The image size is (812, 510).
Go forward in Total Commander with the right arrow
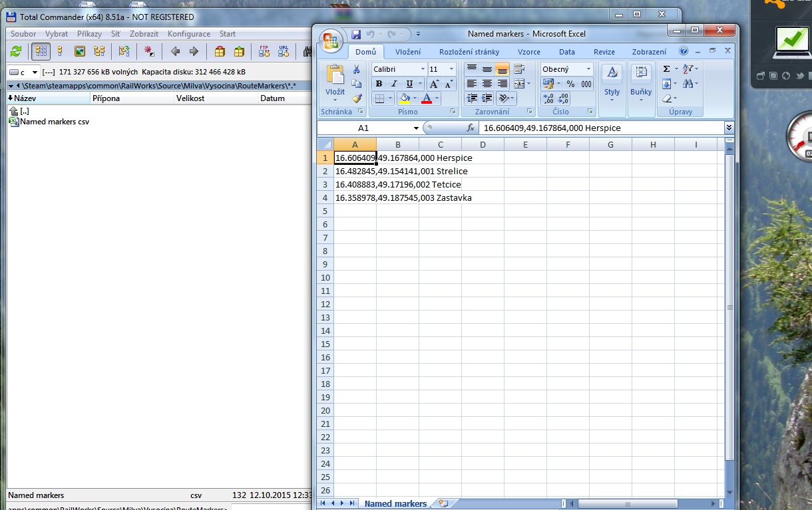(x=194, y=51)
